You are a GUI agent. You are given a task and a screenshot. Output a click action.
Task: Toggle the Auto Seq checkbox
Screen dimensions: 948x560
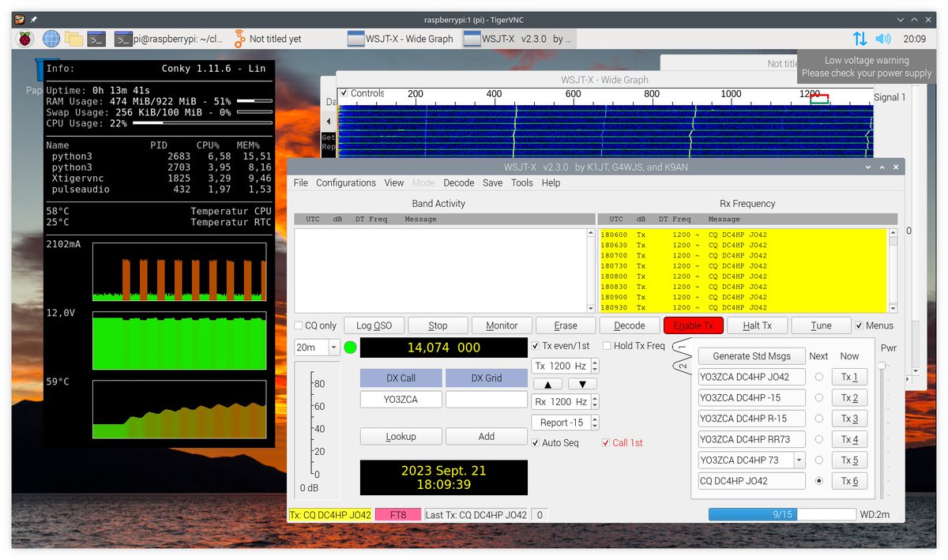tap(536, 443)
